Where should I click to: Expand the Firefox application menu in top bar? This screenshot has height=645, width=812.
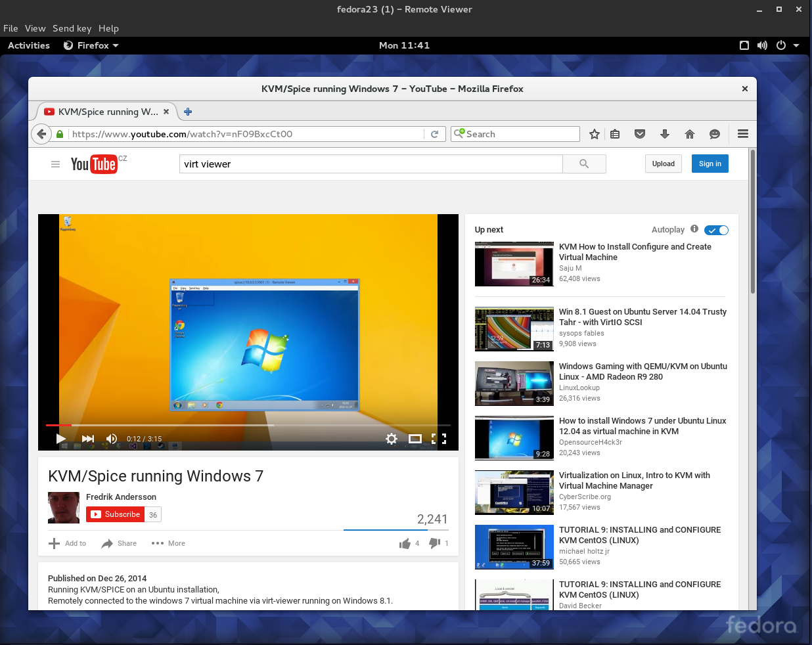[91, 45]
